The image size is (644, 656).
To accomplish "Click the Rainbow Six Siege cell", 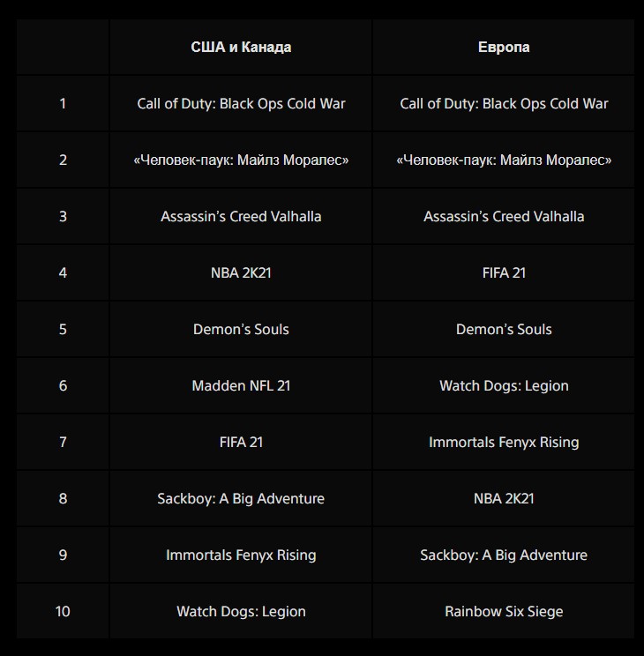I will tap(504, 611).
